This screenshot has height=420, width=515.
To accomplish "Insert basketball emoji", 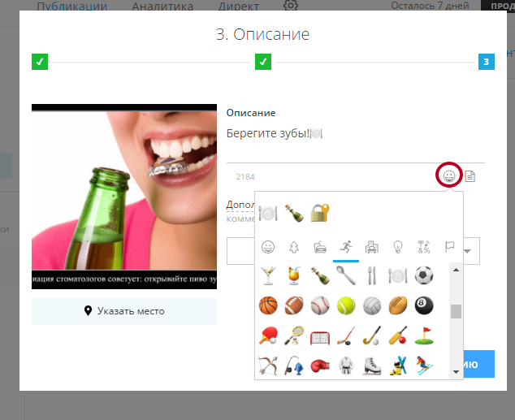I will click(268, 305).
